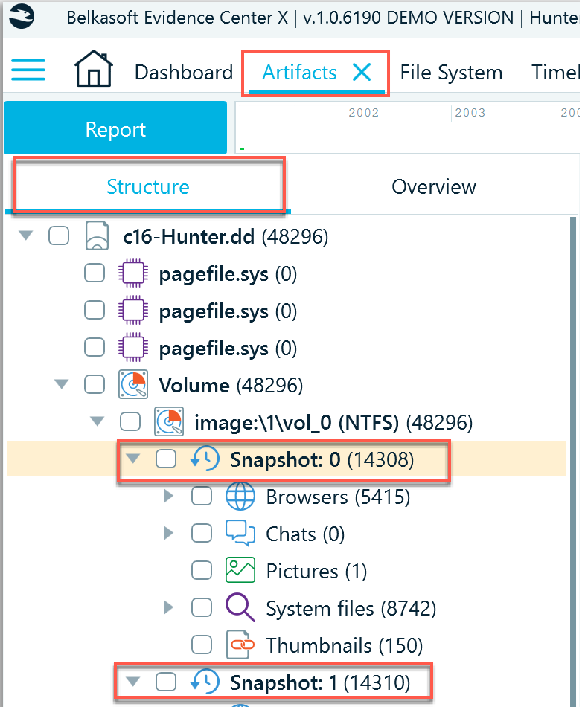Tick the image:\1\vol_0 (NTFS) checkbox

click(130, 422)
